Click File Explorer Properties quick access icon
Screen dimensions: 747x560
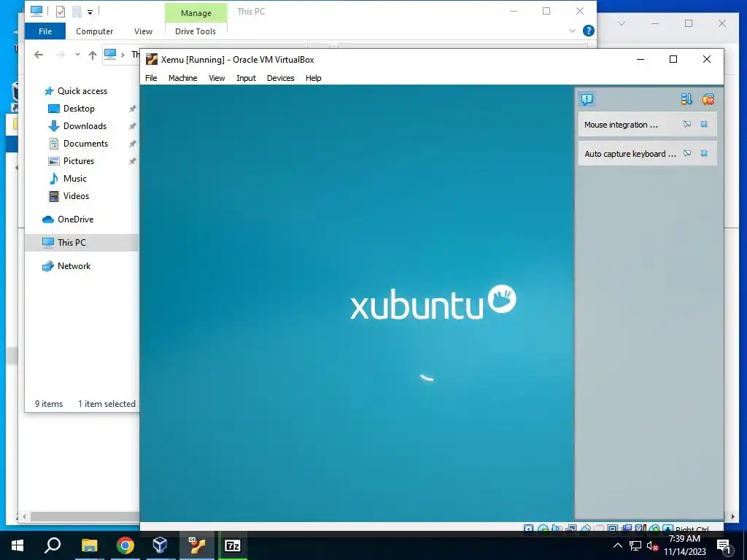pyautogui.click(x=61, y=12)
